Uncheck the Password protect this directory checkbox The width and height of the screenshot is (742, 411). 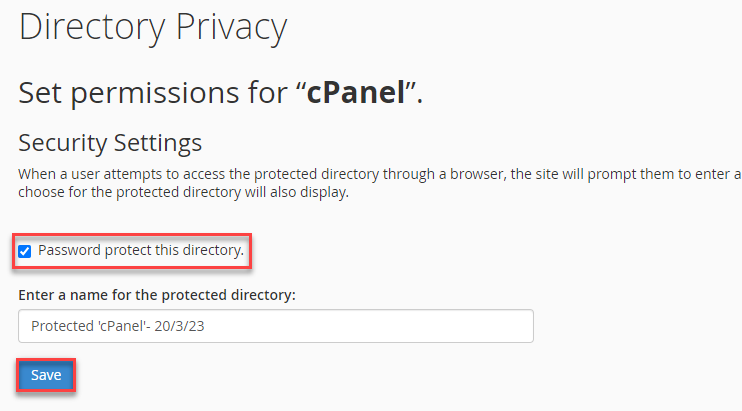click(x=25, y=251)
